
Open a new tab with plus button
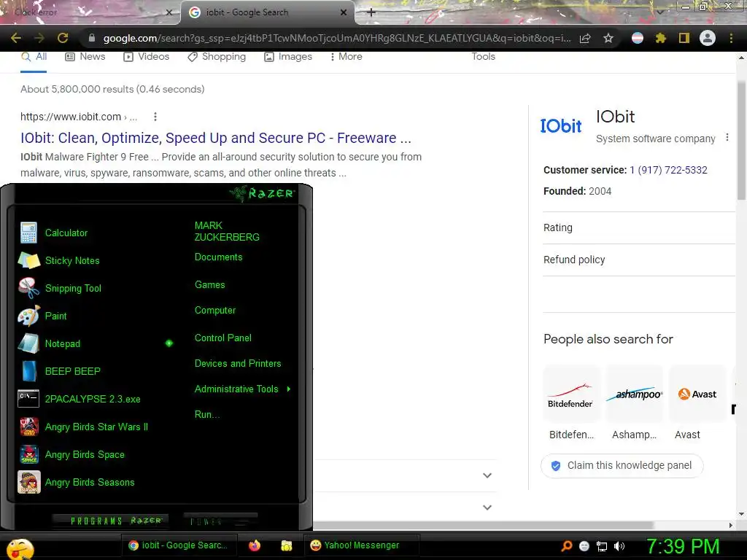[371, 12]
